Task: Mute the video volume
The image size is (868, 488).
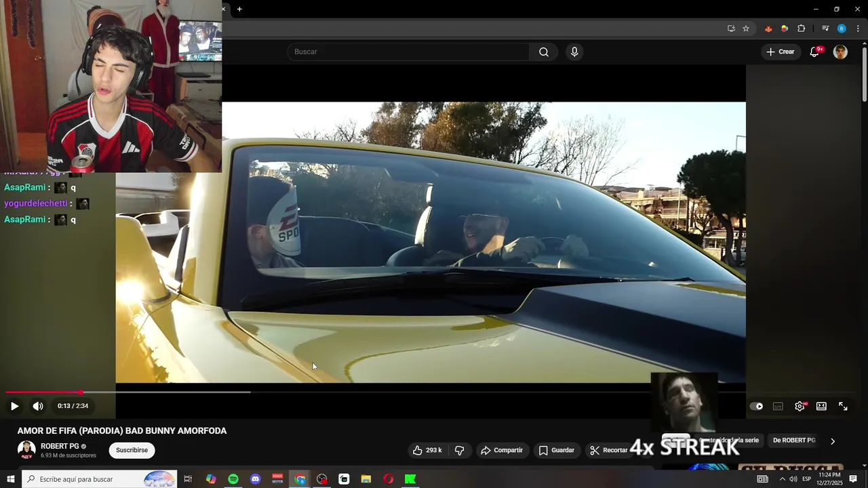Action: pos(38,406)
